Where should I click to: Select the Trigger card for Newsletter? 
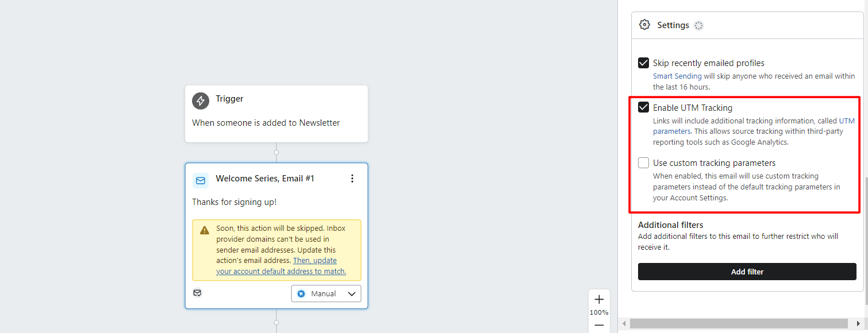pos(276,114)
